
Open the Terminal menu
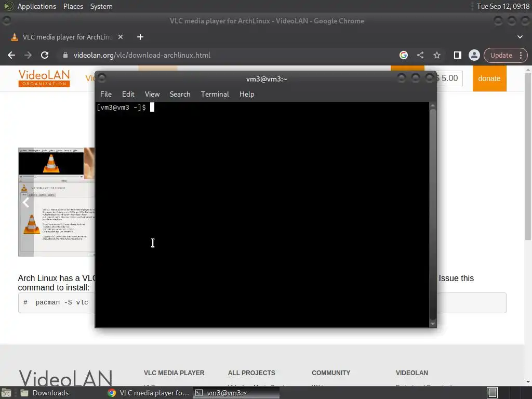tap(215, 95)
